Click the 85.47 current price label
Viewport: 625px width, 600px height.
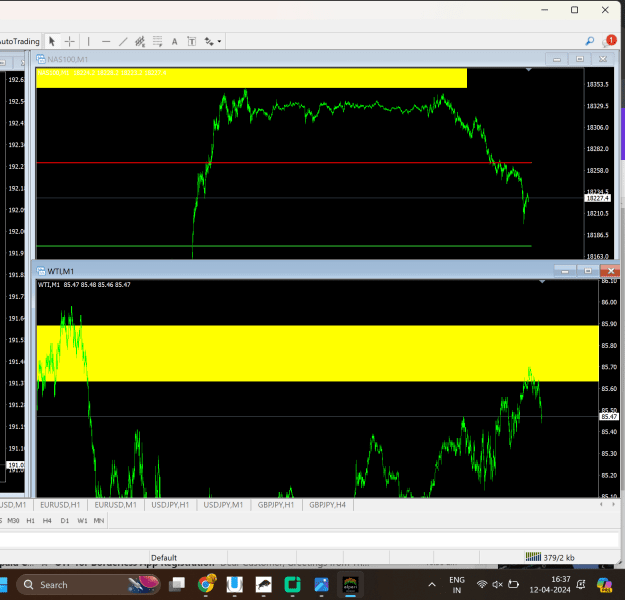[x=609, y=417]
